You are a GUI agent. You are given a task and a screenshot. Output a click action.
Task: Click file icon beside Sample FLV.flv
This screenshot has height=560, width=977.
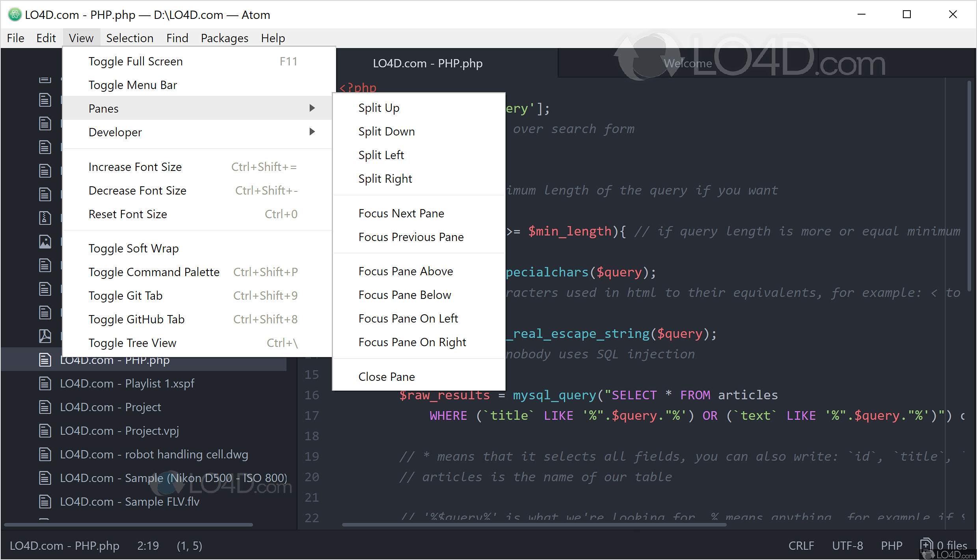click(x=45, y=501)
